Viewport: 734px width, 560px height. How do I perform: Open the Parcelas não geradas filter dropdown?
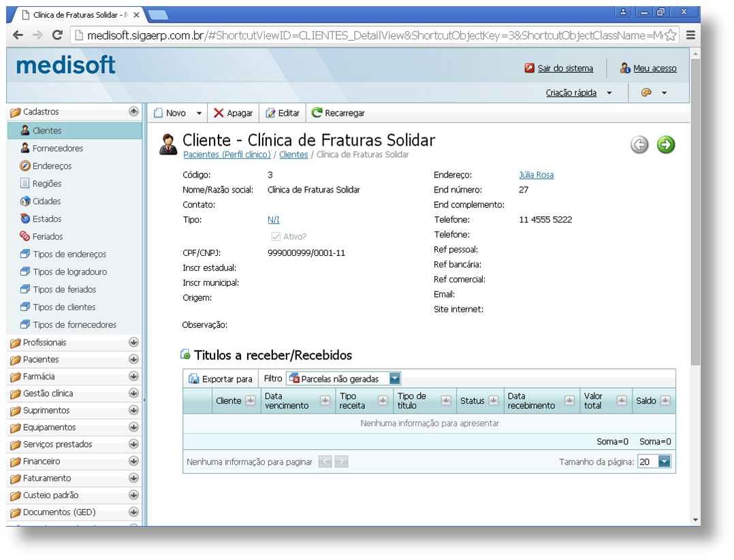click(395, 378)
